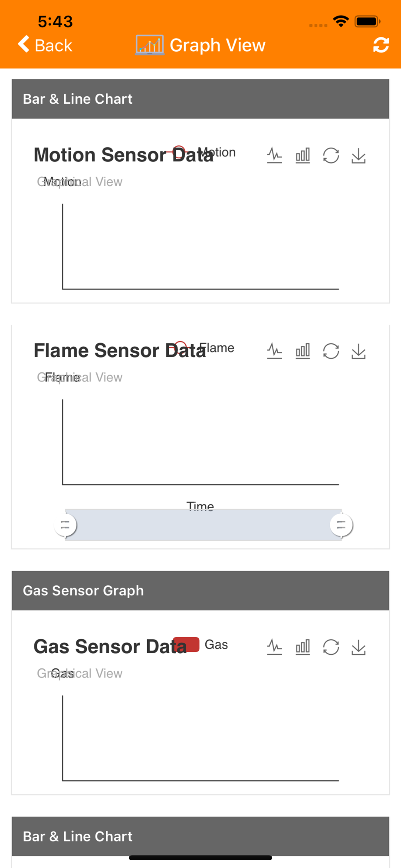The height and width of the screenshot is (868, 401).
Task: Click the right Time zoom slider handle
Action: click(x=341, y=525)
